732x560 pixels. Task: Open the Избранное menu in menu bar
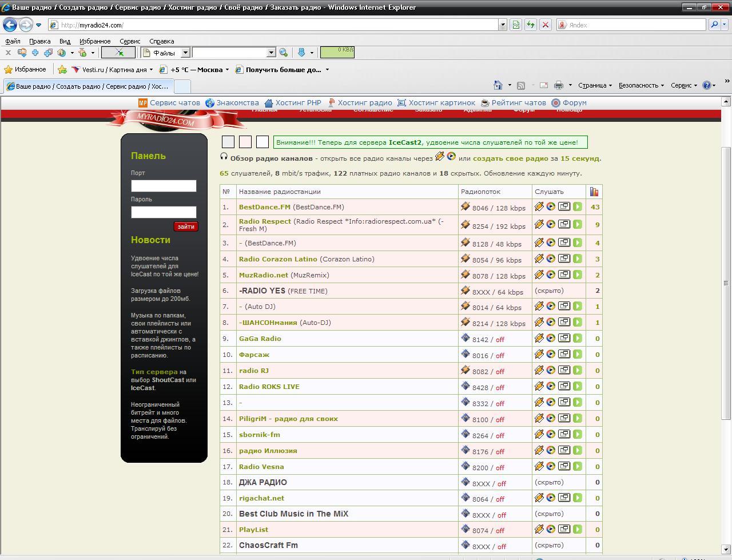95,41
